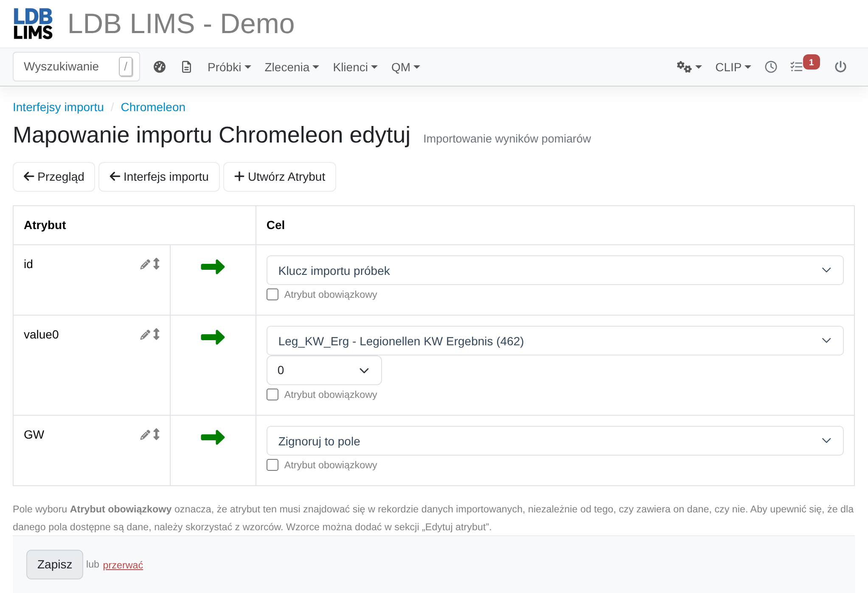Click the LDB LIMS - Demo title
Image resolution: width=868 pixels, height=593 pixels.
click(x=181, y=24)
